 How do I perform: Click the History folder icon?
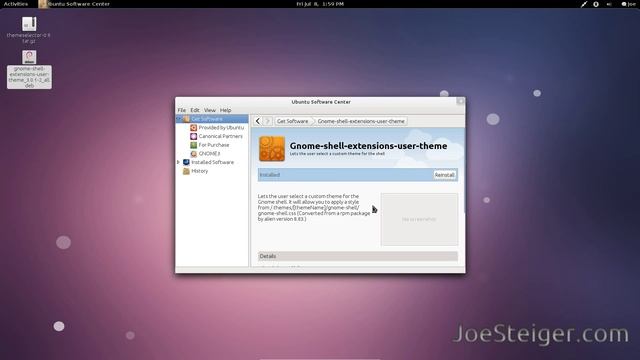[186, 171]
